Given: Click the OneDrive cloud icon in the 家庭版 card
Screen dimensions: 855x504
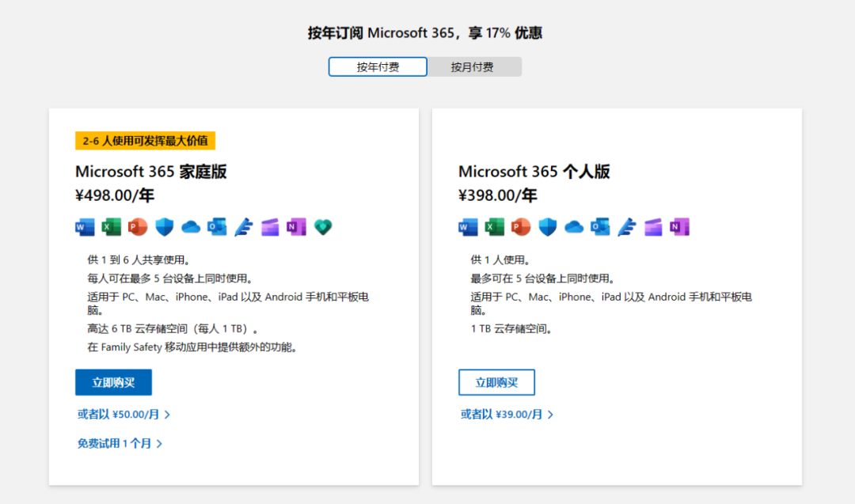Looking at the screenshot, I should pyautogui.click(x=191, y=226).
